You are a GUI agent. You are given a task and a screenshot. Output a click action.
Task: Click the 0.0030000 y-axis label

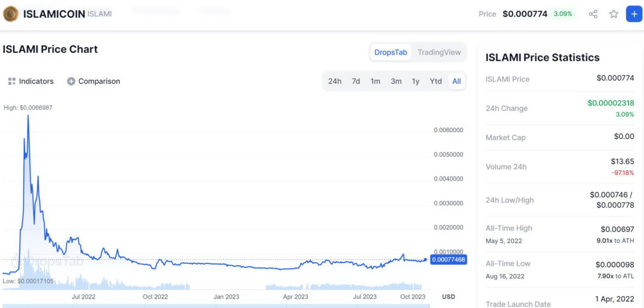coord(449,203)
